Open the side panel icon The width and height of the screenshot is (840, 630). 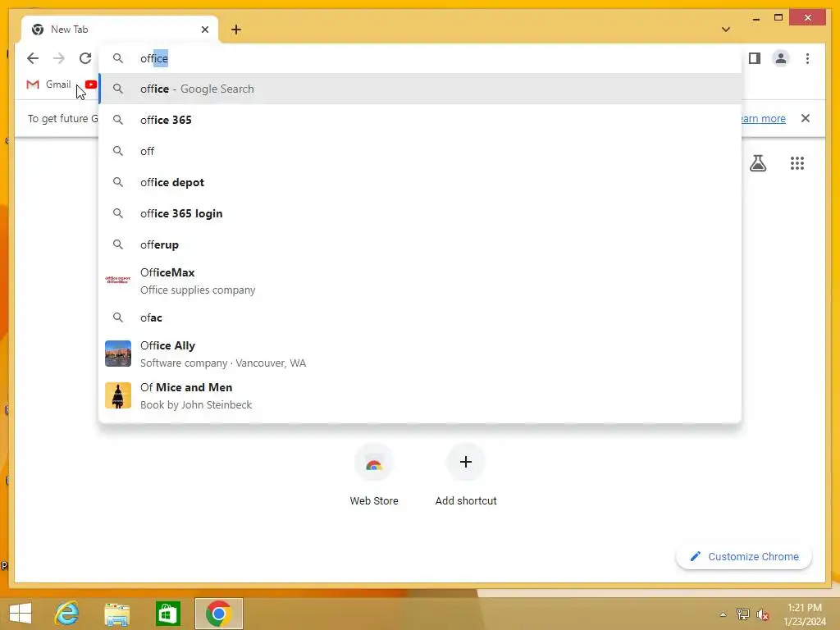[755, 58]
